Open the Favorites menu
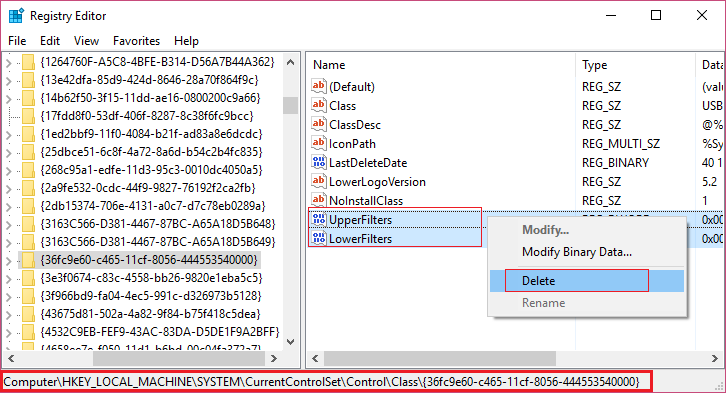The image size is (726, 393). (x=136, y=41)
